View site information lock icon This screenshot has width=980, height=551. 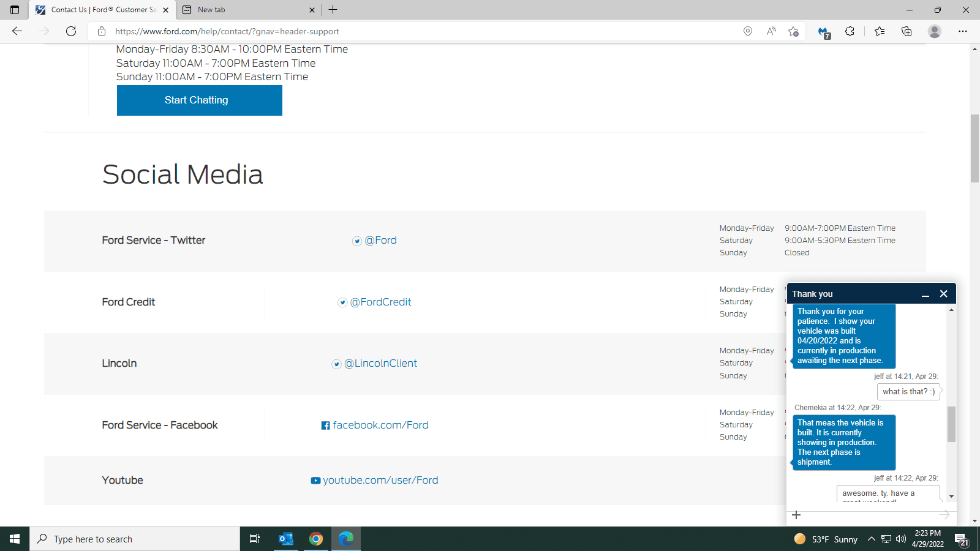(x=102, y=31)
